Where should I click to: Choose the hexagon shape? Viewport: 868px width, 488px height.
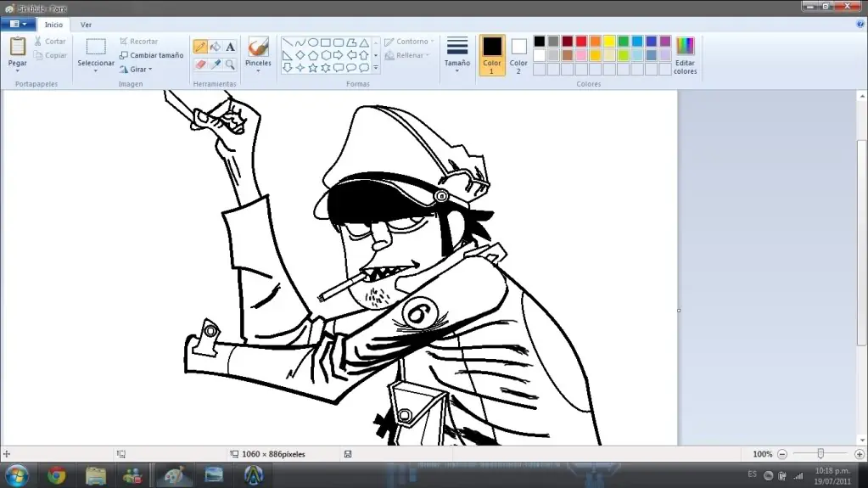(326, 55)
